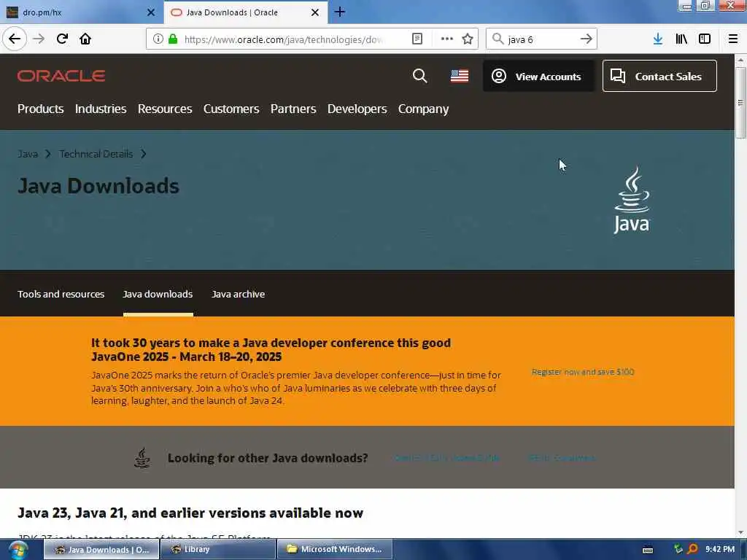This screenshot has width=747, height=560.
Task: Click the page vertical scrollbar thumb
Action: pos(740,102)
